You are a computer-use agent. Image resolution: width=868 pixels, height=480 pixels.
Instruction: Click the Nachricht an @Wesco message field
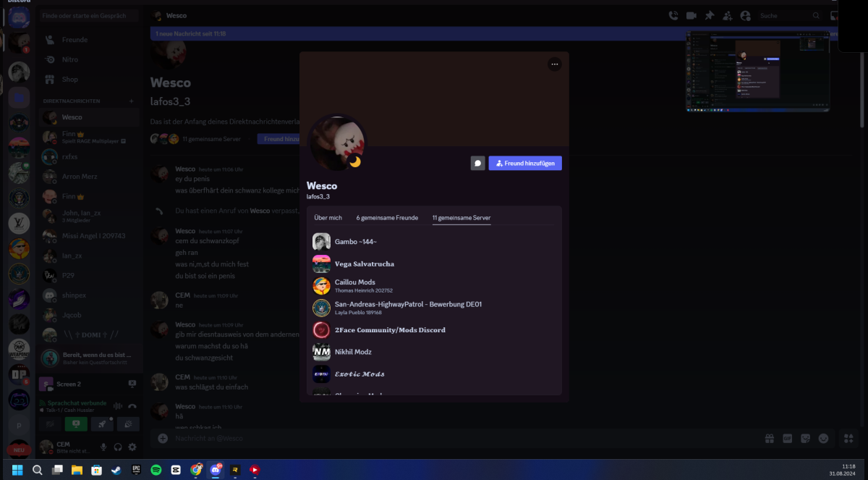click(x=463, y=438)
